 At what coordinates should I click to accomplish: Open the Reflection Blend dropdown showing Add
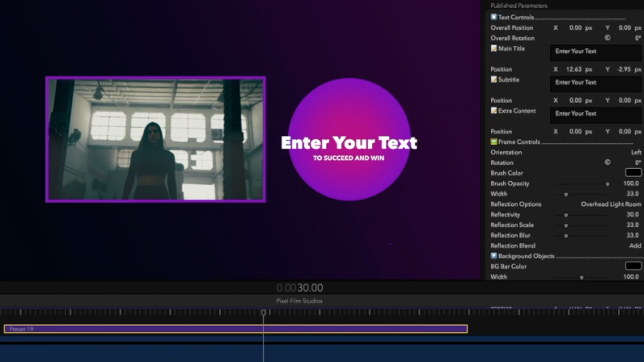[x=635, y=245]
